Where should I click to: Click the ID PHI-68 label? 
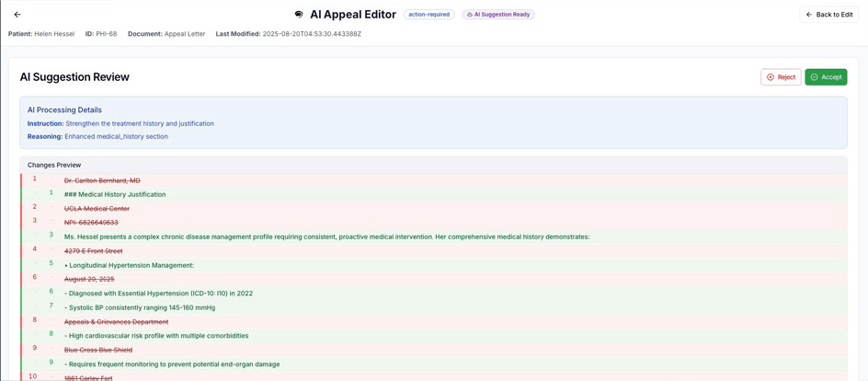pos(101,34)
